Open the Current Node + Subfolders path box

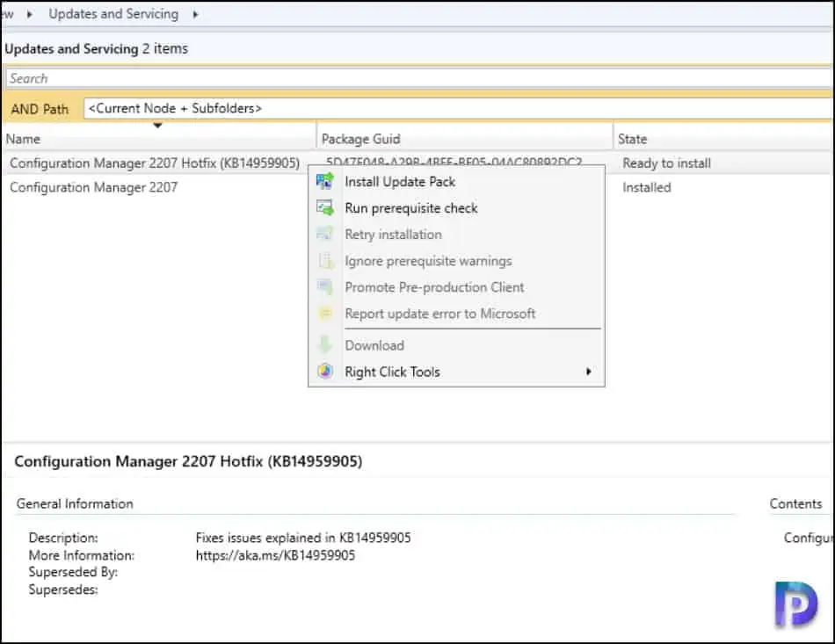[x=458, y=109]
